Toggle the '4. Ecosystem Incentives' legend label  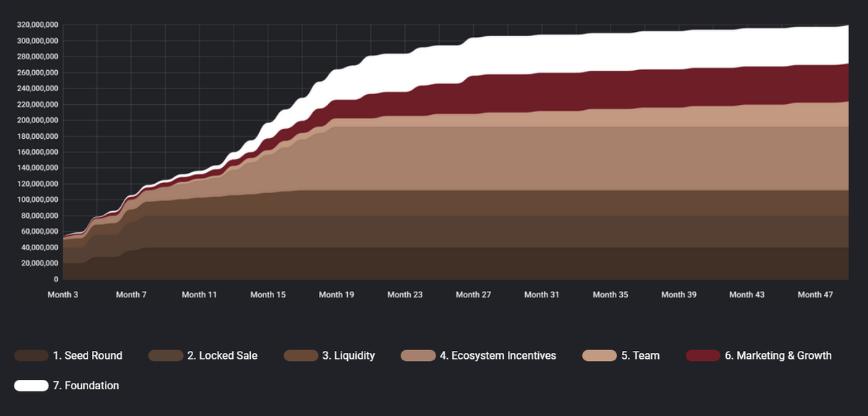pos(498,356)
